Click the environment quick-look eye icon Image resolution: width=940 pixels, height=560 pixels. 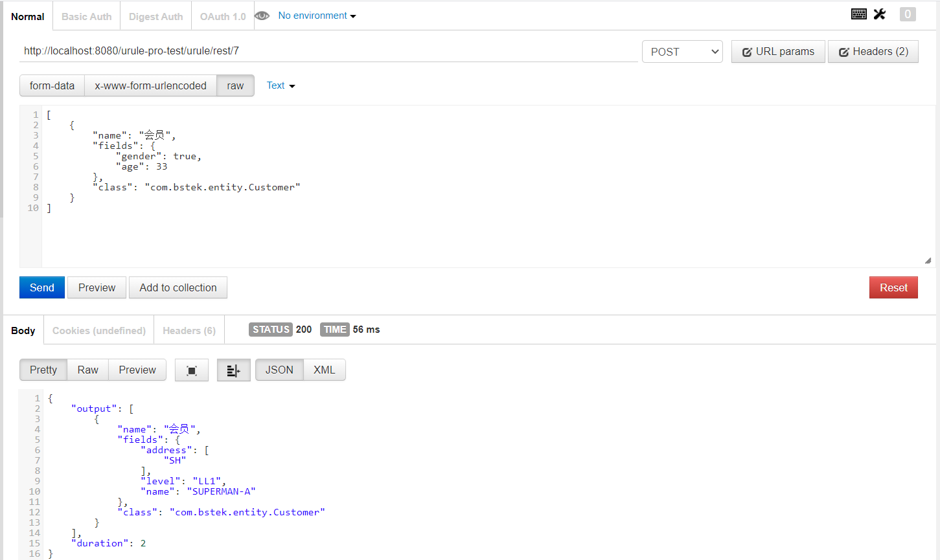[x=262, y=16]
